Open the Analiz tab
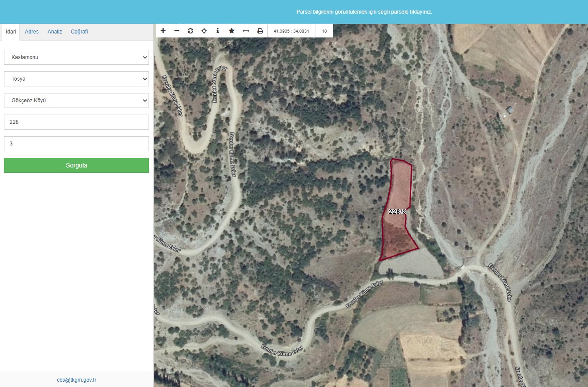The width and height of the screenshot is (588, 387). (x=55, y=32)
